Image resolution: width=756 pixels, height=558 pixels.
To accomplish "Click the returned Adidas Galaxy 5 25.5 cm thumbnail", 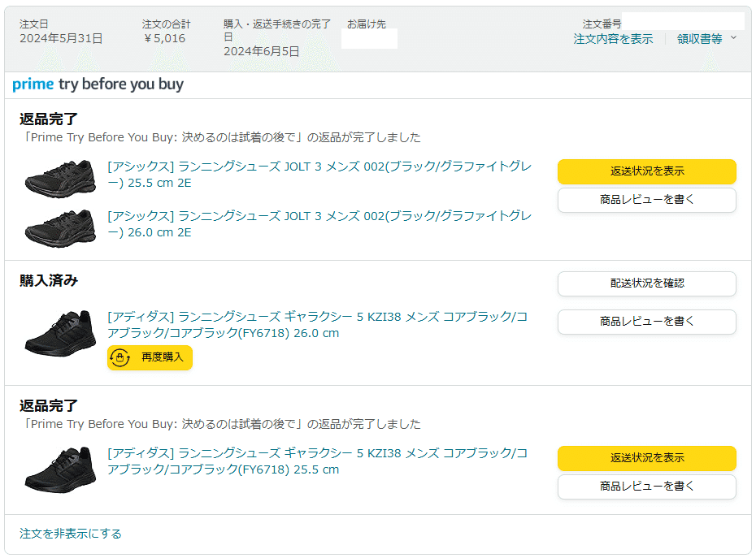I will [60, 469].
